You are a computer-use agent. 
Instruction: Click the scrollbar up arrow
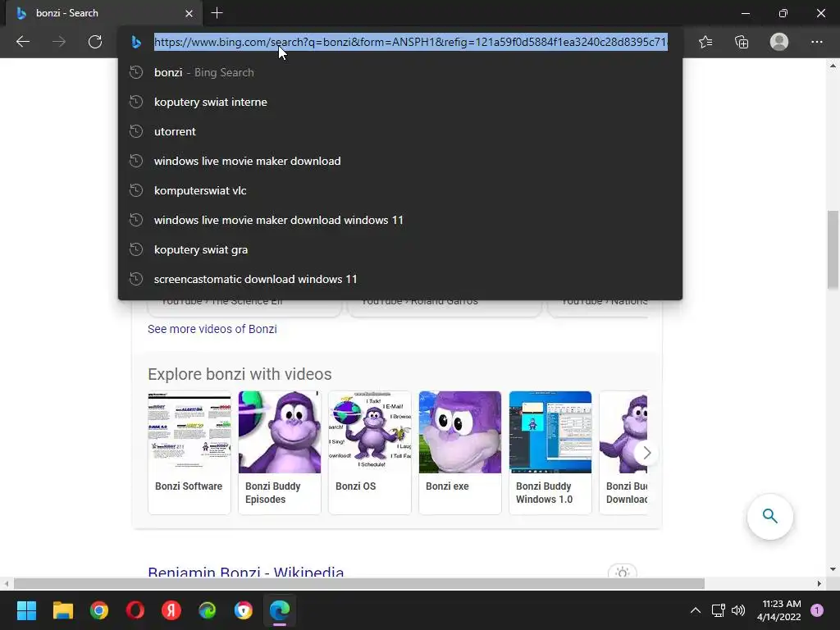pyautogui.click(x=833, y=66)
